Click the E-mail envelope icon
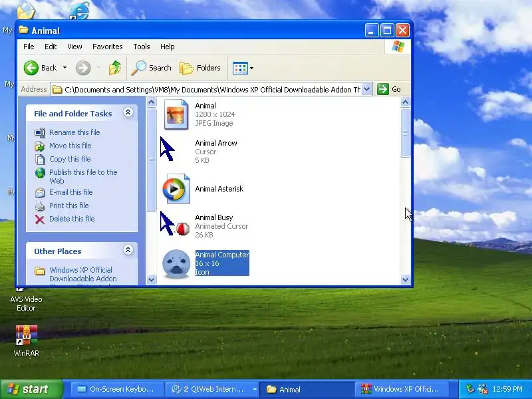Viewport: 532px width, 399px height. pyautogui.click(x=40, y=193)
